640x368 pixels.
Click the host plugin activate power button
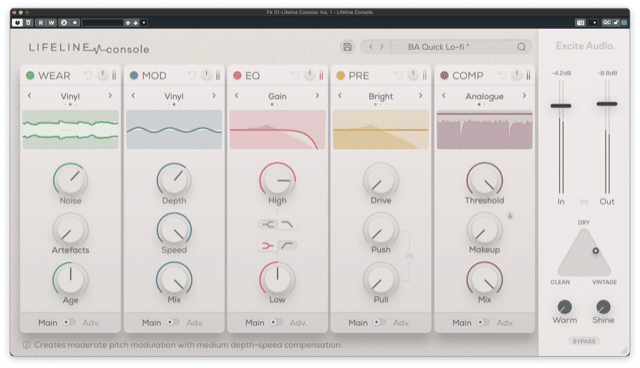click(x=17, y=23)
